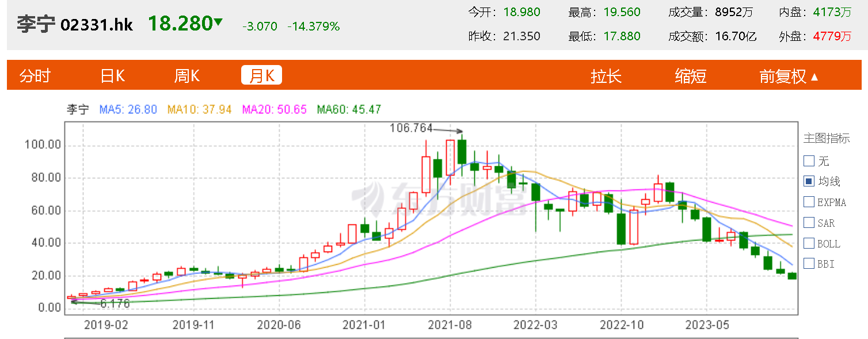This screenshot has width=868, height=339.
Task: Click the 2023-05 date axis label
Action: pyautogui.click(x=707, y=325)
